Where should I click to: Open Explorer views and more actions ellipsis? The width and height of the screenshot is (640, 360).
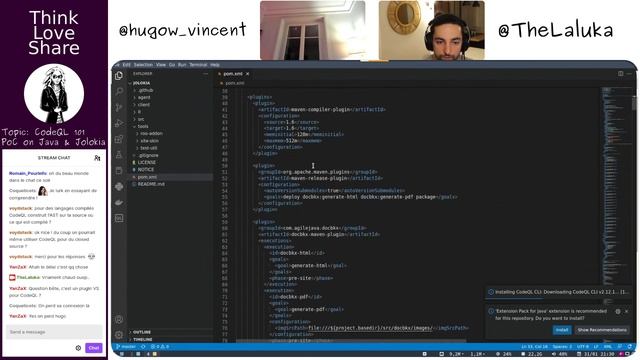[x=206, y=73]
